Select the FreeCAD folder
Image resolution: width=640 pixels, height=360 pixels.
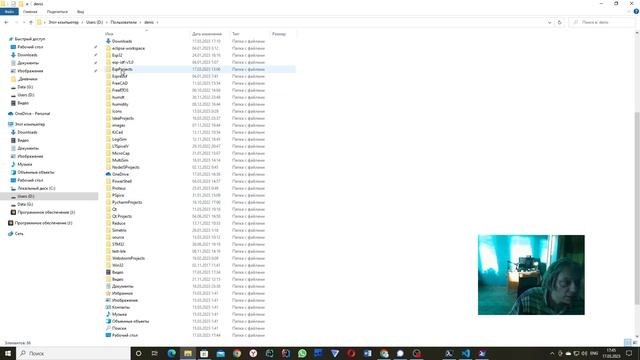120,83
